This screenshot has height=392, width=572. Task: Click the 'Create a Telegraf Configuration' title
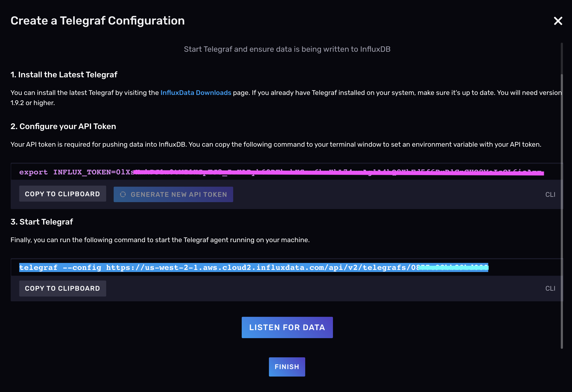point(98,21)
